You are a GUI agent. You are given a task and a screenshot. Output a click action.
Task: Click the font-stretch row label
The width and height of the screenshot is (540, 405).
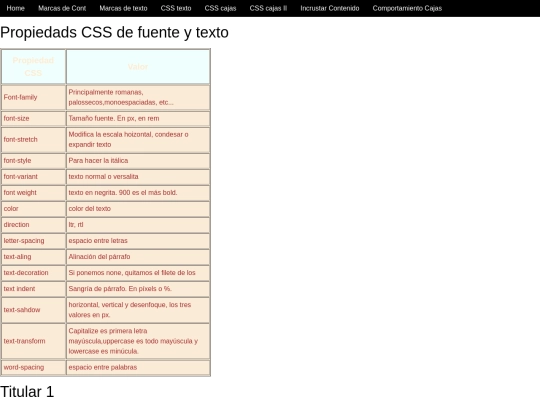pyautogui.click(x=33, y=139)
